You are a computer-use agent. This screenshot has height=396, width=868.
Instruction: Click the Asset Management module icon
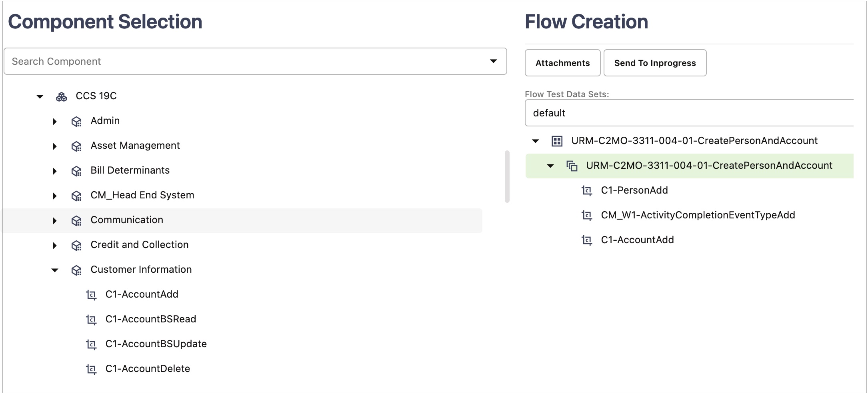coord(76,146)
